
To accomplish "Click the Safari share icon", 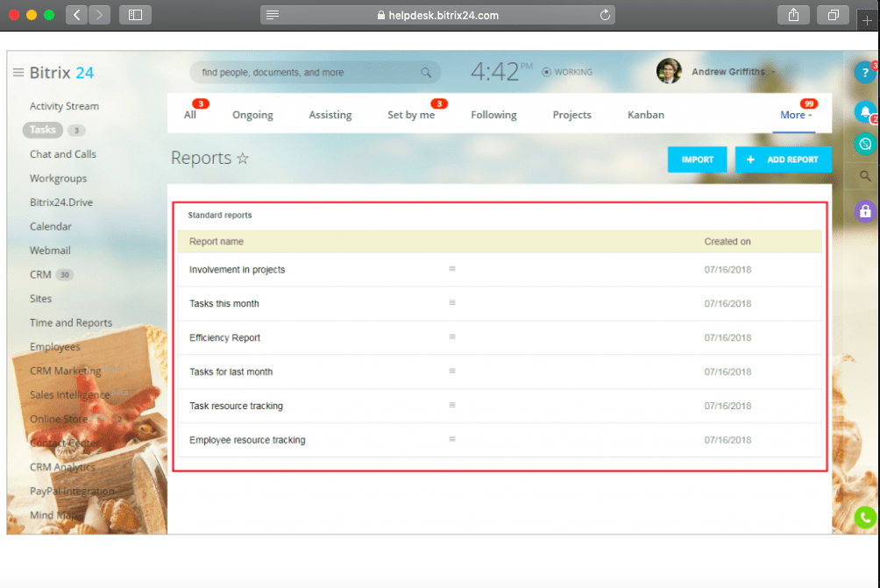I will tap(793, 15).
